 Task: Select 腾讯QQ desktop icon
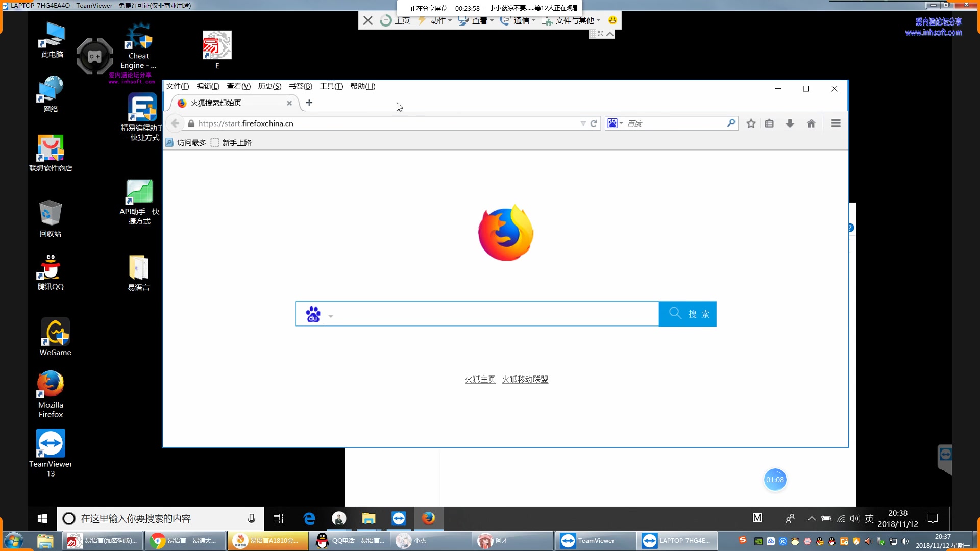click(x=51, y=272)
